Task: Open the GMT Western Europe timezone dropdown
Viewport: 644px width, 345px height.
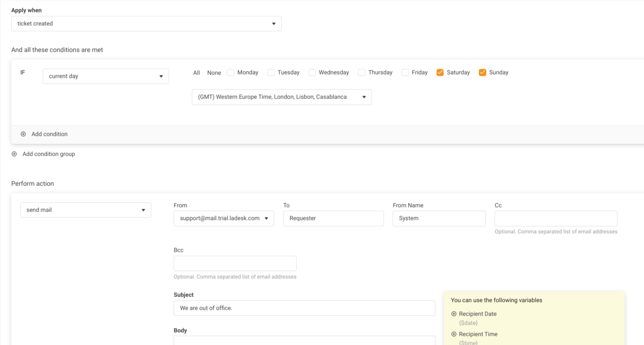Action: [x=282, y=97]
